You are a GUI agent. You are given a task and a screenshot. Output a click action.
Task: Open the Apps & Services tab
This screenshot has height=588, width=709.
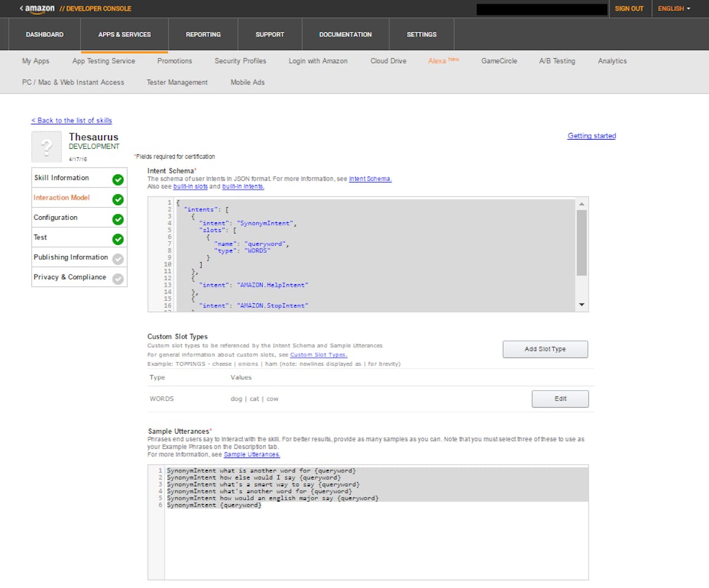(124, 34)
